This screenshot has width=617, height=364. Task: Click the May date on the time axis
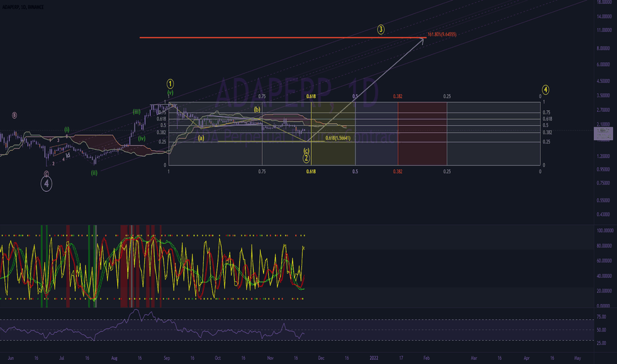(577, 358)
